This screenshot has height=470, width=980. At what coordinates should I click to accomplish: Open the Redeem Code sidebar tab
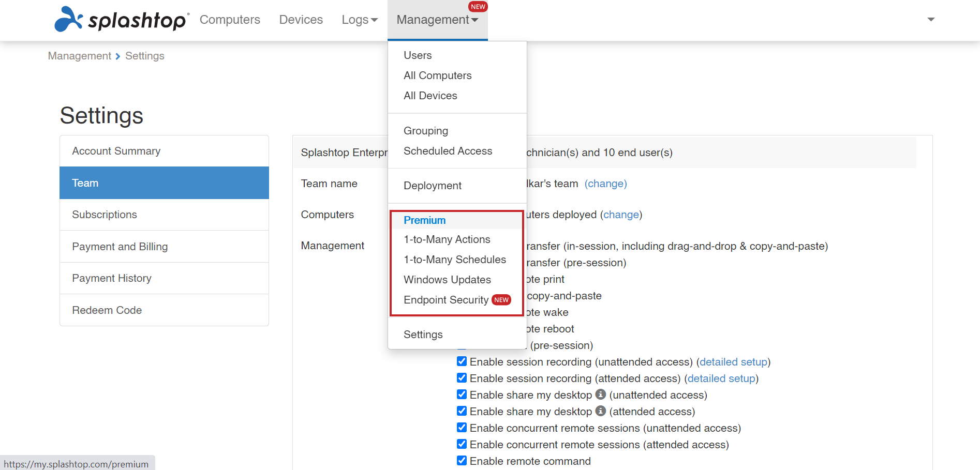tap(107, 310)
